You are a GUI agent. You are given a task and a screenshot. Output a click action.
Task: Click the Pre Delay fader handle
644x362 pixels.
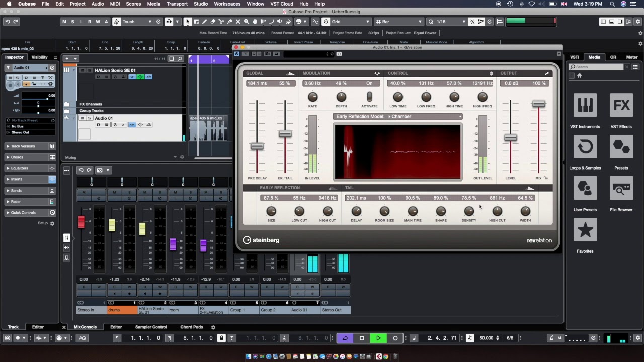257,146
